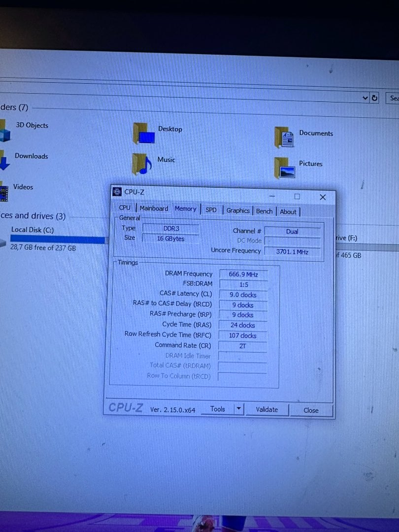Click the Dual channel value field
The width and height of the screenshot is (399, 532).
(x=292, y=232)
